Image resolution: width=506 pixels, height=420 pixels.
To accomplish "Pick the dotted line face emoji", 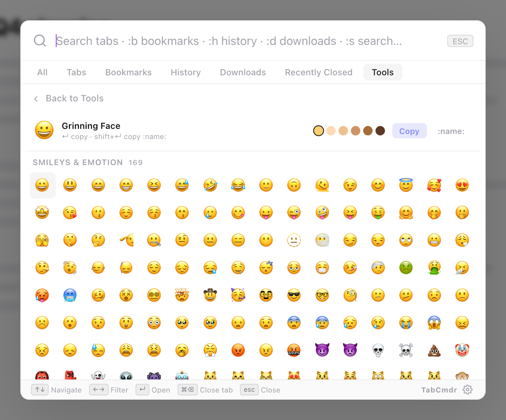I will point(294,240).
